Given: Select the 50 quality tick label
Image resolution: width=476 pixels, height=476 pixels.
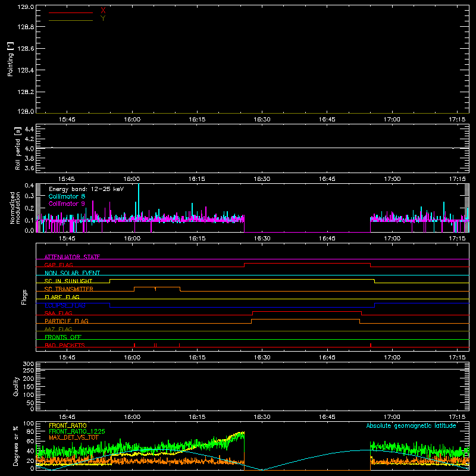Looking at the screenshot, I should pyautogui.click(x=30, y=403).
